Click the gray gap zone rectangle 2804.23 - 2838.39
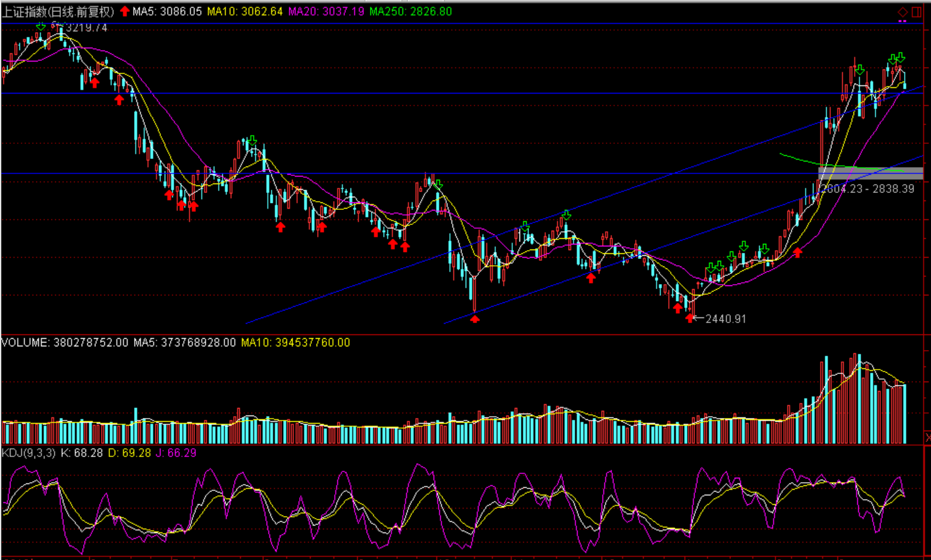The image size is (931, 560). pyautogui.click(x=871, y=173)
